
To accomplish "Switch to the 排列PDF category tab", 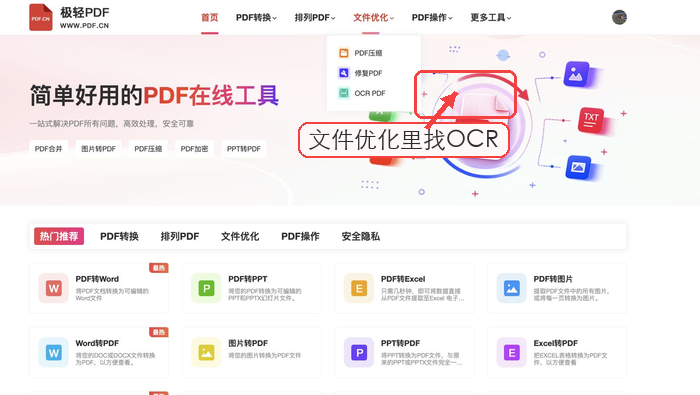I will click(x=179, y=236).
